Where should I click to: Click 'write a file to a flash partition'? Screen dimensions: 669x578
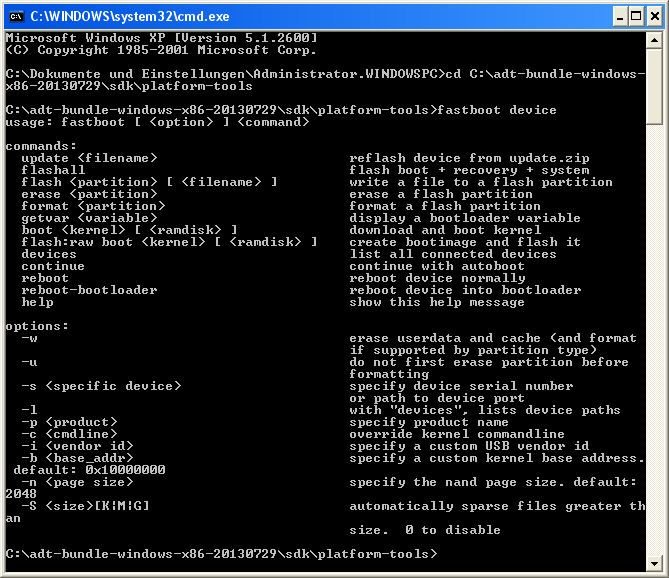coord(481,182)
